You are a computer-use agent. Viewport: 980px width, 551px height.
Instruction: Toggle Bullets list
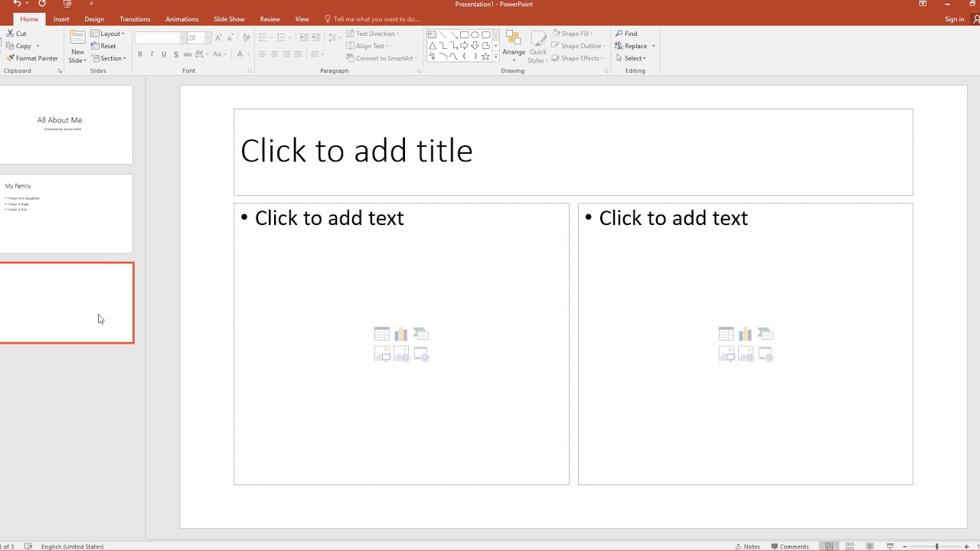coord(262,37)
